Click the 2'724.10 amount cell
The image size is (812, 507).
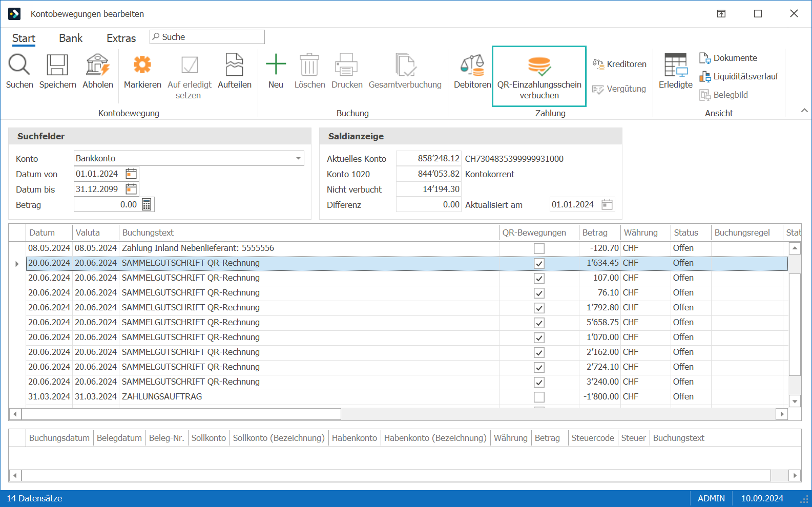coord(599,367)
